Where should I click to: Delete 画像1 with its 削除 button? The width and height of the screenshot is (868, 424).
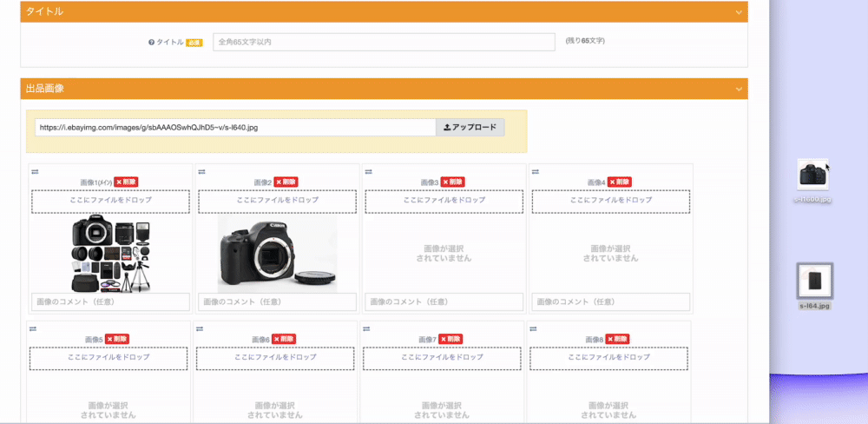coord(126,182)
